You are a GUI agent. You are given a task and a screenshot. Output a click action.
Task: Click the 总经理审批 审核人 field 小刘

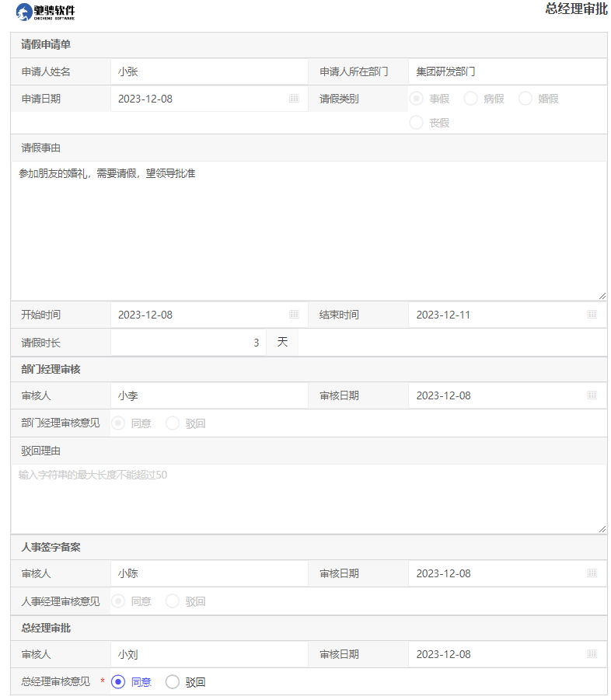coord(209,654)
